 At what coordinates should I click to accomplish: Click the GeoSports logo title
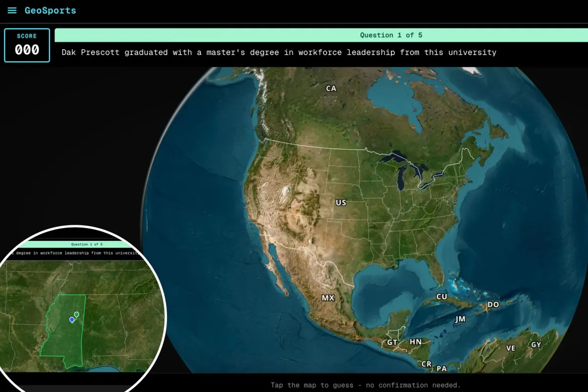click(50, 10)
